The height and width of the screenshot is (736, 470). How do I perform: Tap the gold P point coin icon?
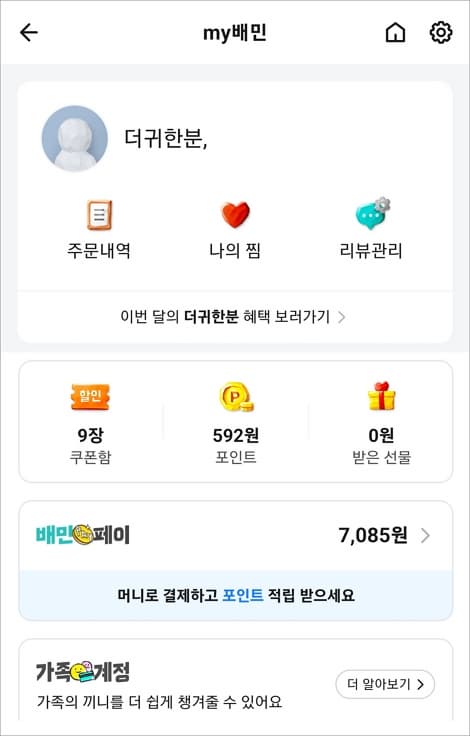pyautogui.click(x=236, y=397)
